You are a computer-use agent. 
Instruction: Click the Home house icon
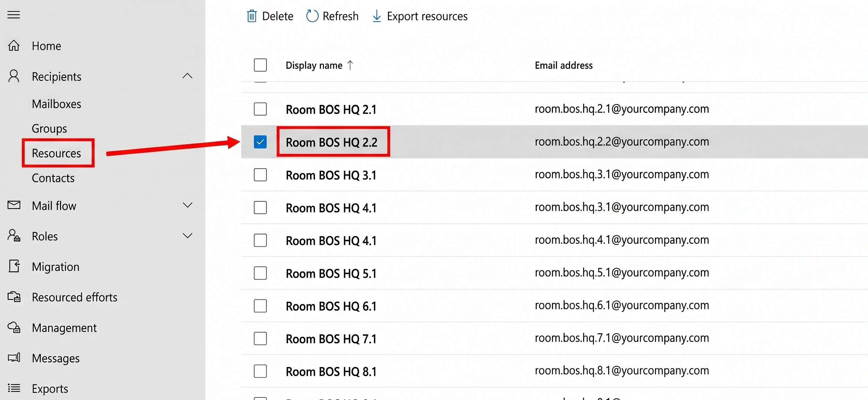tap(14, 45)
